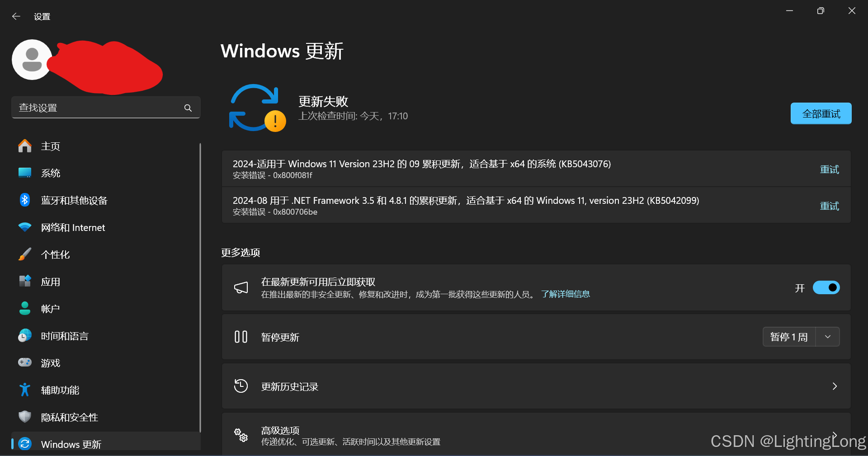Click the 暂停 1 周 button
The image size is (868, 456).
789,337
